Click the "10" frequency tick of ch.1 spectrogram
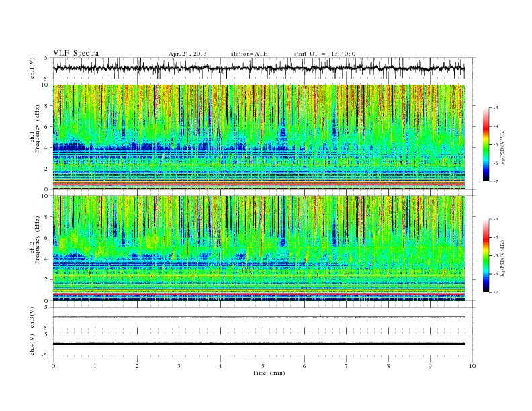Image resolution: width=532 pixels, height=411 pixels. pyautogui.click(x=46, y=85)
